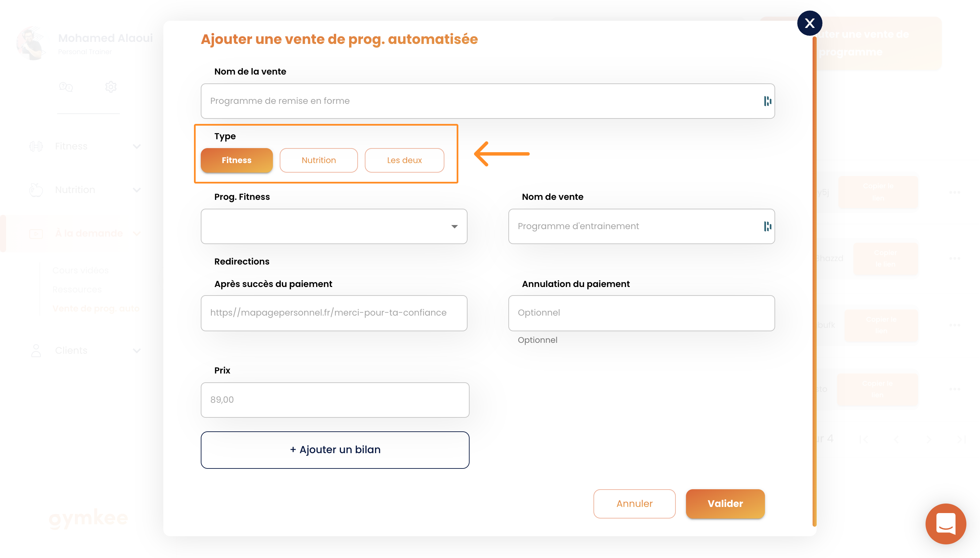This screenshot has width=980, height=558.
Task: Click the Clients person sidebar icon
Action: tap(36, 350)
